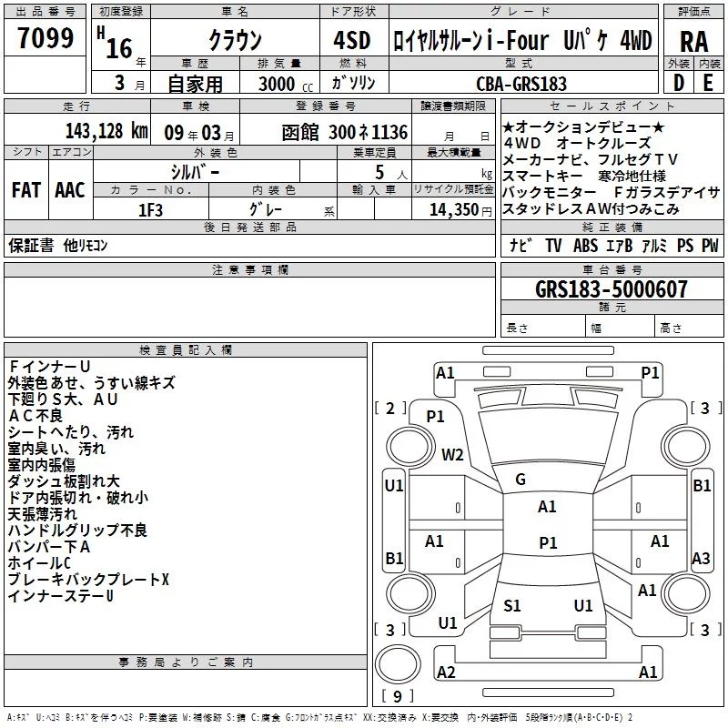Select the ナビ equipment label

click(521, 245)
